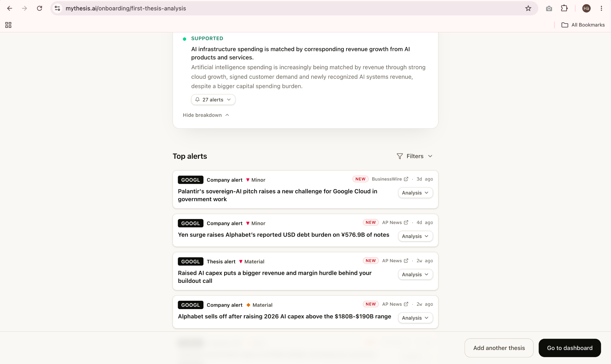The height and width of the screenshot is (364, 611).
Task: Click the orange diamond Material marker
Action: [x=248, y=305]
